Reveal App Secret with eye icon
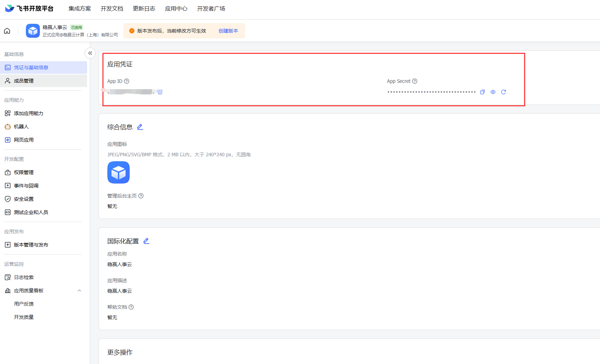 (x=493, y=92)
